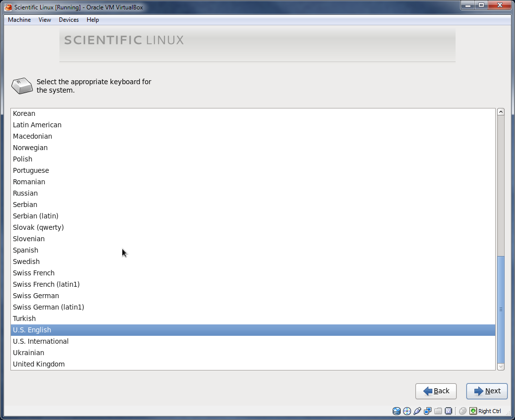
Task: Choose the plain Swiss German keyboard
Action: (253, 296)
